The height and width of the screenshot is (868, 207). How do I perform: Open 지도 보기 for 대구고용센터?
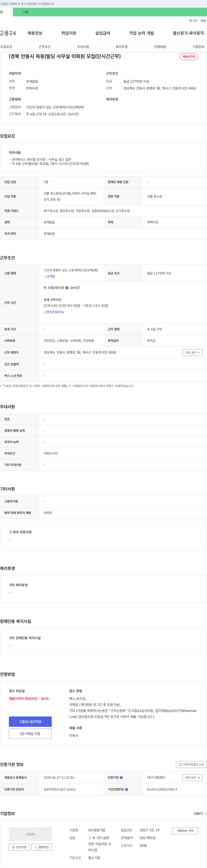click(x=193, y=778)
